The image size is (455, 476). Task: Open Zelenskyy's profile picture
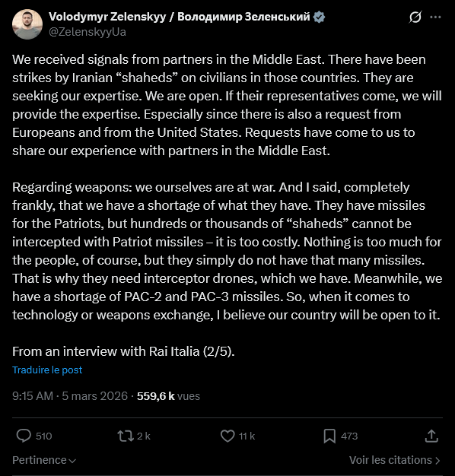coord(27,24)
